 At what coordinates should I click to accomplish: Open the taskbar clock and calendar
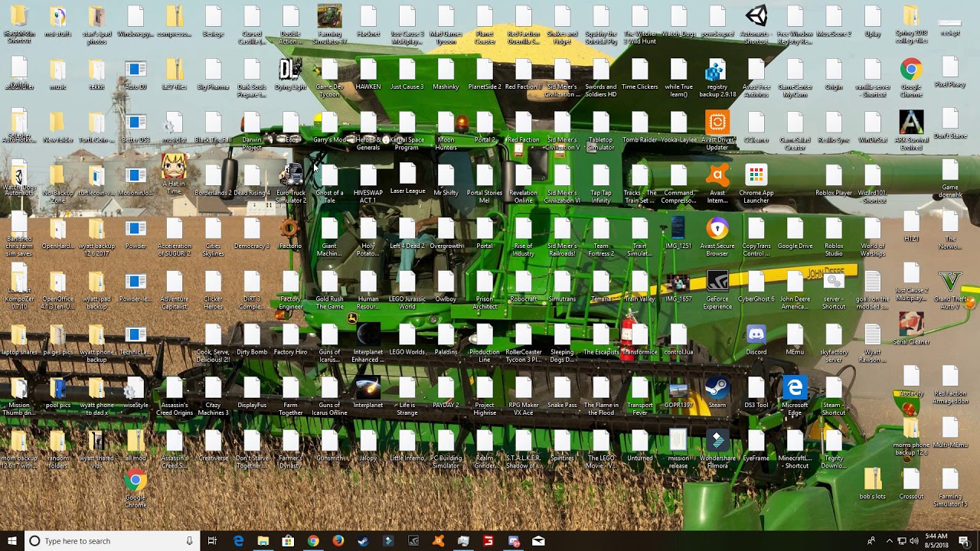(x=936, y=541)
